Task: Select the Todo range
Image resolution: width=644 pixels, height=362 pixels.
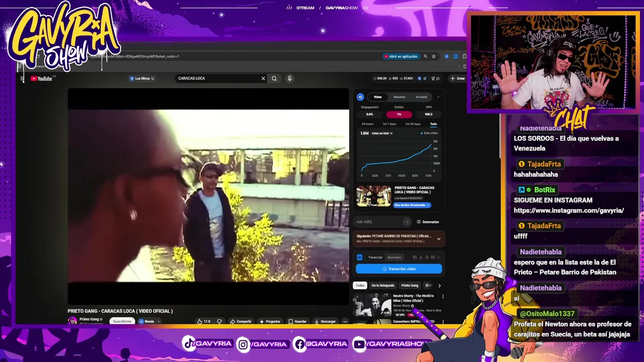Action: click(433, 124)
